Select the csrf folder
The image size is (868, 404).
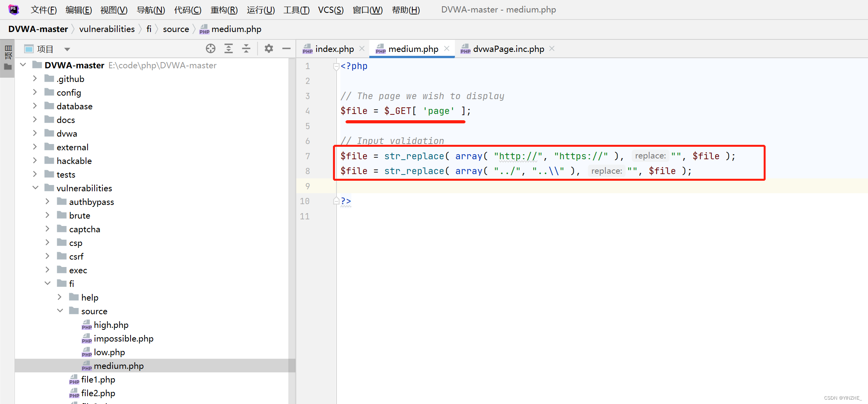tap(76, 256)
